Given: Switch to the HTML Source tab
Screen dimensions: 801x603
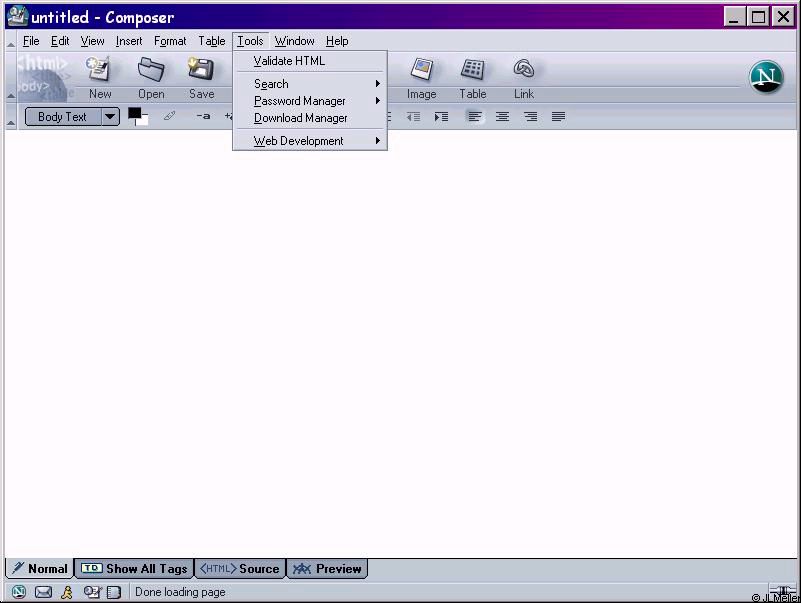Looking at the screenshot, I should click(240, 568).
